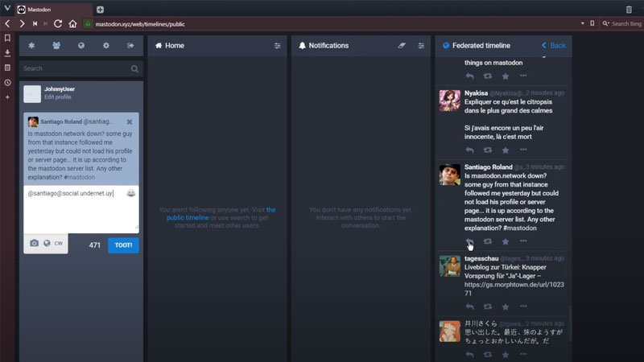Click the search magnifier icon

point(134,69)
